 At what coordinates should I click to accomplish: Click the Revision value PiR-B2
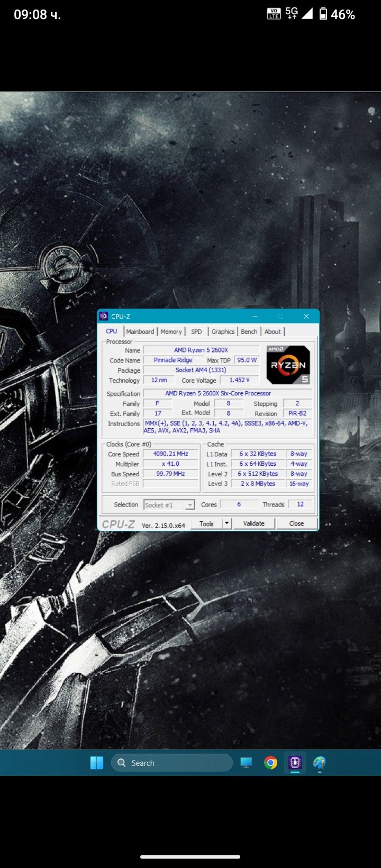(297, 413)
